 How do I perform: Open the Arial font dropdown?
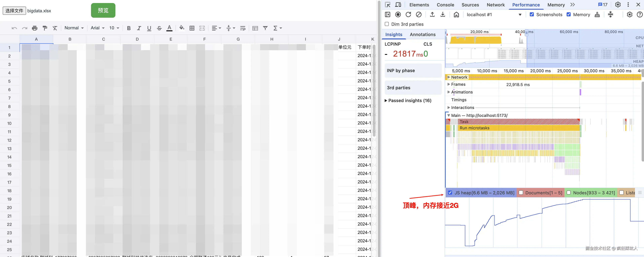[98, 28]
